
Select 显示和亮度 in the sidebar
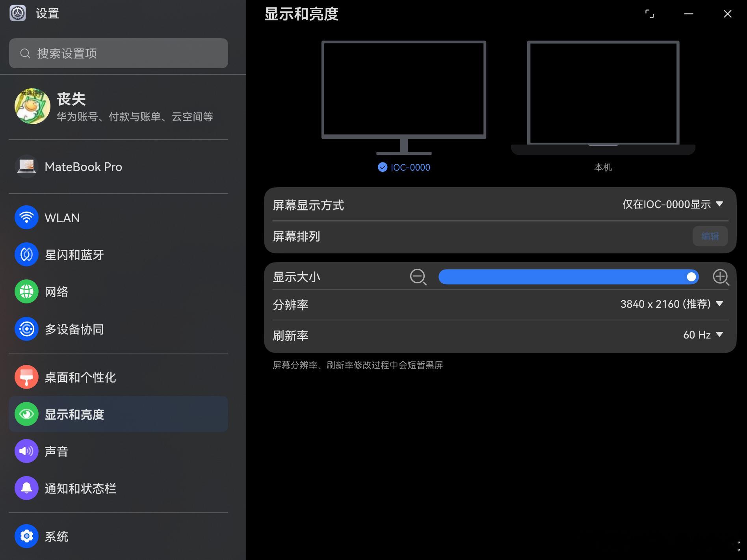pos(118,414)
